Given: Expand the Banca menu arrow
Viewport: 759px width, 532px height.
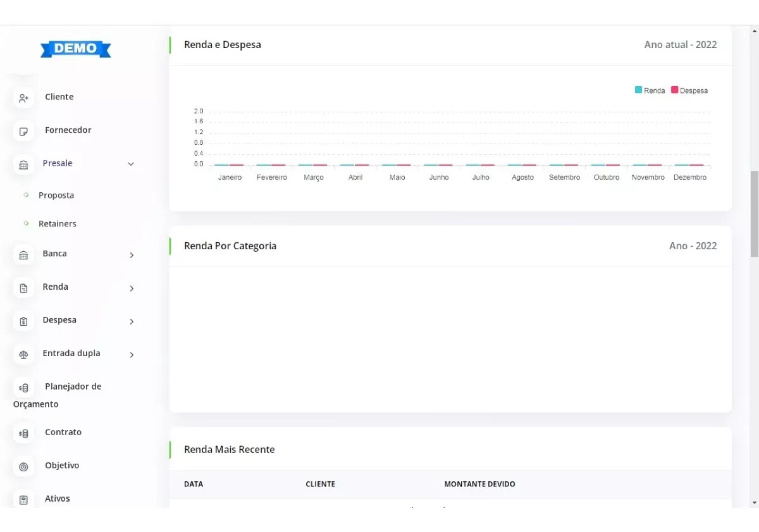Looking at the screenshot, I should (132, 255).
